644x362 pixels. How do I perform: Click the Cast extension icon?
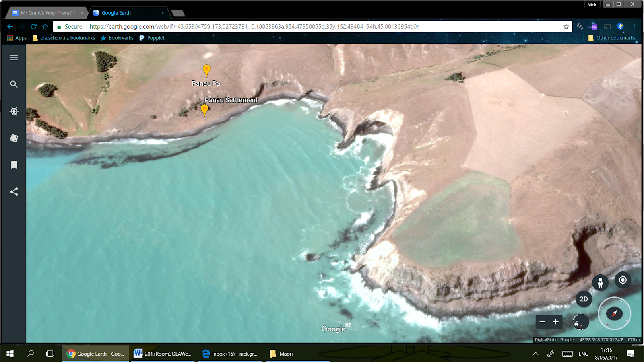click(x=607, y=27)
